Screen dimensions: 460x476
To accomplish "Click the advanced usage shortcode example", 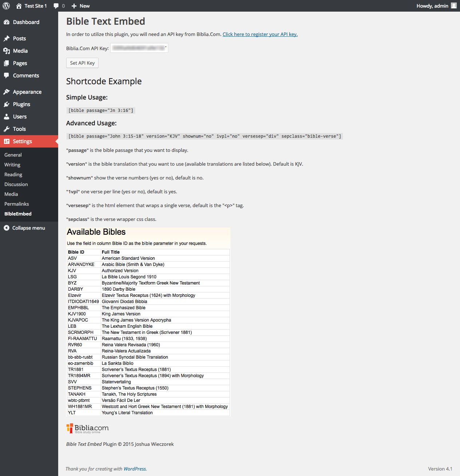I will 205,136.
